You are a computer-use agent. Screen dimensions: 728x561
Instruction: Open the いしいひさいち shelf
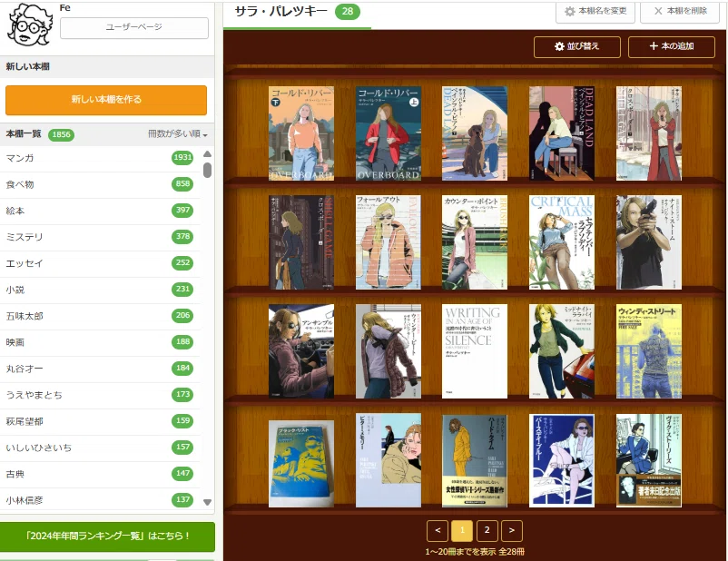coord(100,448)
